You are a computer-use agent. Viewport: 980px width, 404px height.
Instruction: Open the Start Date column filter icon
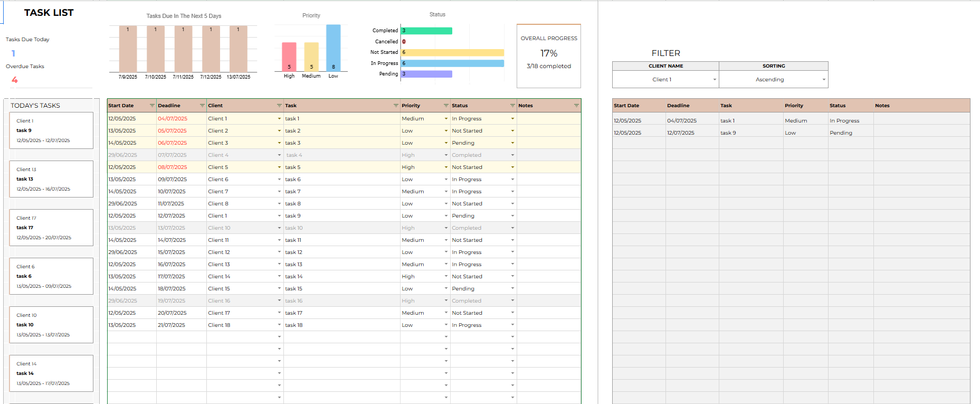pyautogui.click(x=152, y=106)
